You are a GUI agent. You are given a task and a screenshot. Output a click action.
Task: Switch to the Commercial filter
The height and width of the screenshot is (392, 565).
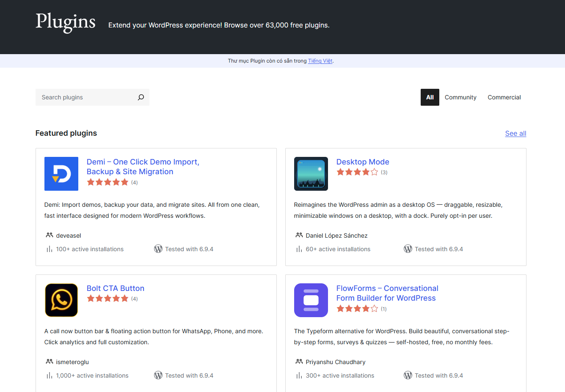[504, 97]
